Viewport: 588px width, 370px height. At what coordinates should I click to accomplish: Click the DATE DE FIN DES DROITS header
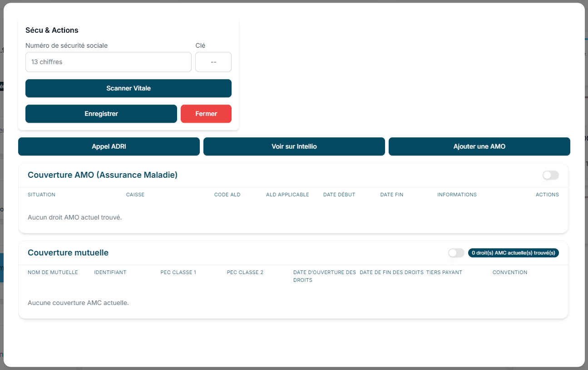coord(391,272)
